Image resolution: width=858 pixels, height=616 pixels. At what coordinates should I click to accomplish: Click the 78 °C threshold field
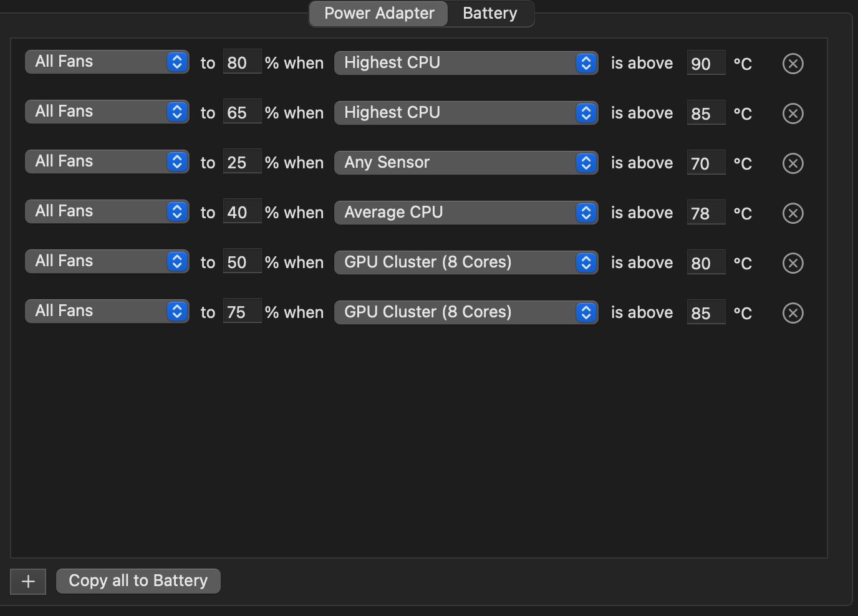click(705, 213)
